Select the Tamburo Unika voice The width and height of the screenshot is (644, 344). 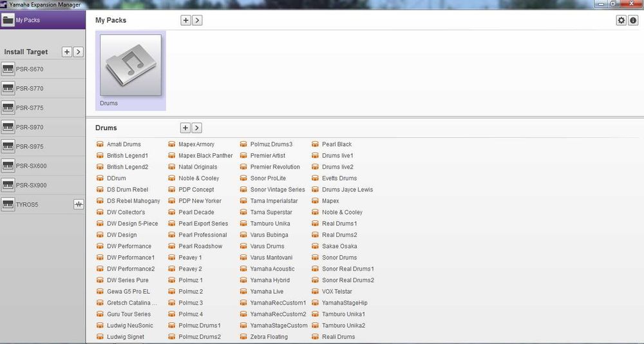coord(270,224)
